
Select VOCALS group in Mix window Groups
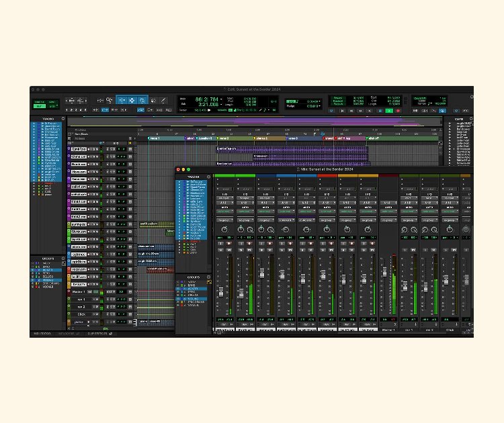coord(193,305)
